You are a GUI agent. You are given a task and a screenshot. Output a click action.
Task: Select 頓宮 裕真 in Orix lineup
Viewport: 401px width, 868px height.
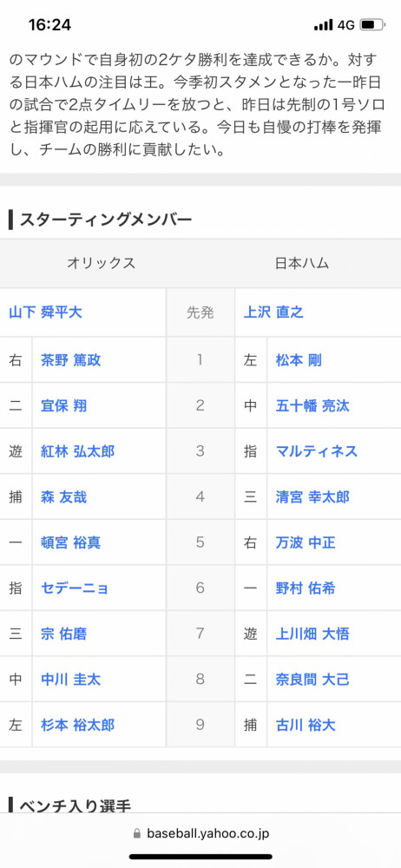pyautogui.click(x=71, y=542)
